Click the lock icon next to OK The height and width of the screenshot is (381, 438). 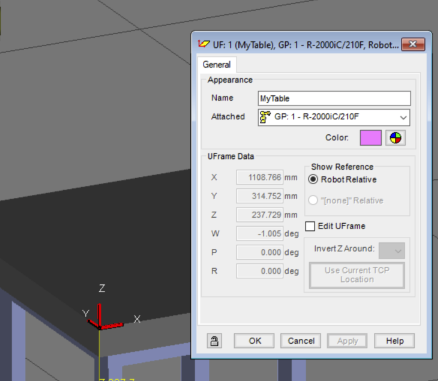coord(214,341)
